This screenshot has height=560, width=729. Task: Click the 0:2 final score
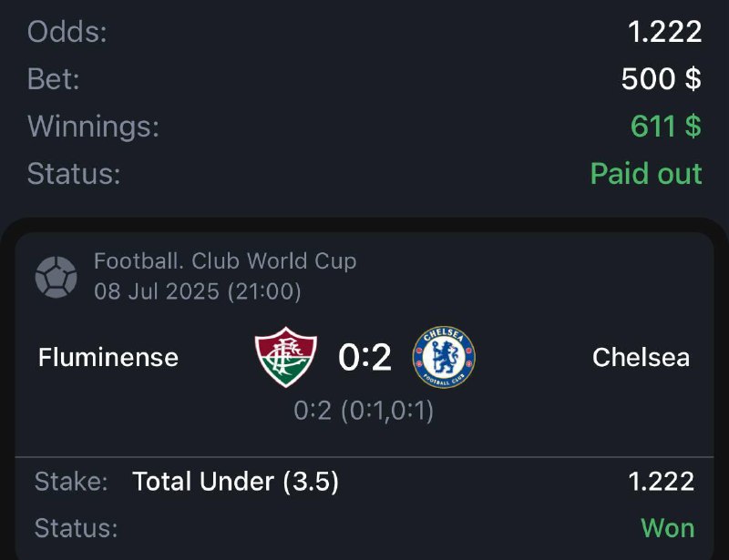364,358
